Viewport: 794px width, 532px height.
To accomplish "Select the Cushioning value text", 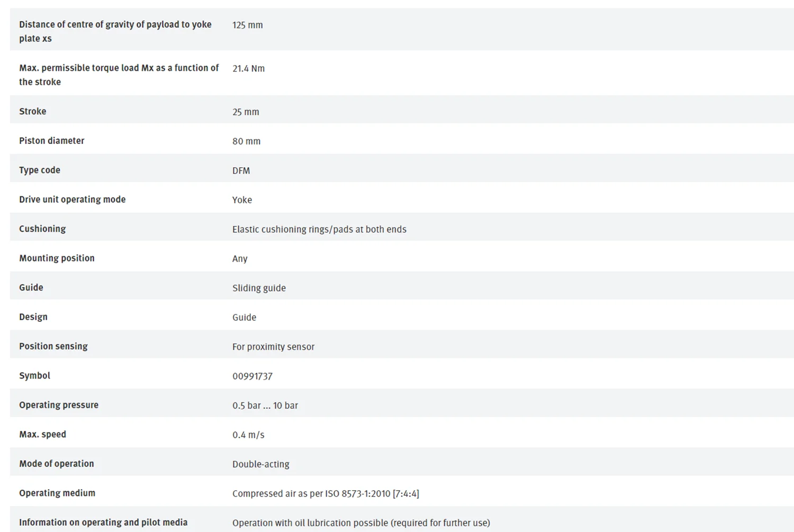I will pos(319,229).
